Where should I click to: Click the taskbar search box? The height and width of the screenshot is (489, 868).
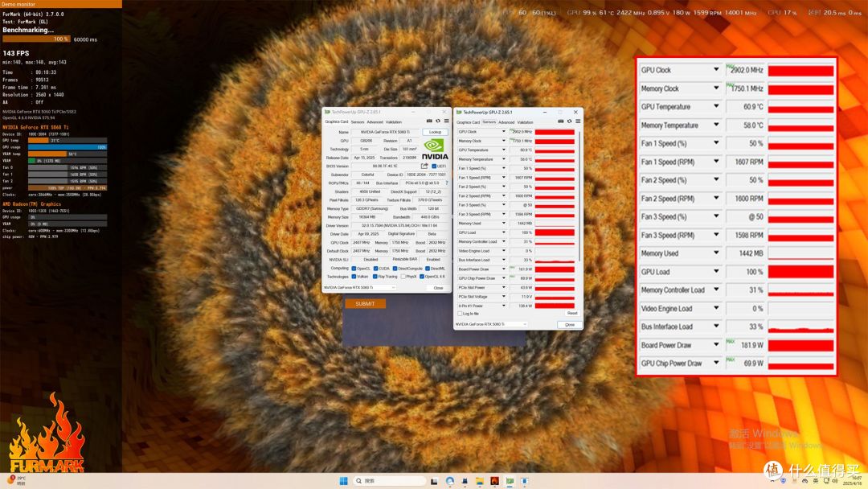[x=389, y=481]
